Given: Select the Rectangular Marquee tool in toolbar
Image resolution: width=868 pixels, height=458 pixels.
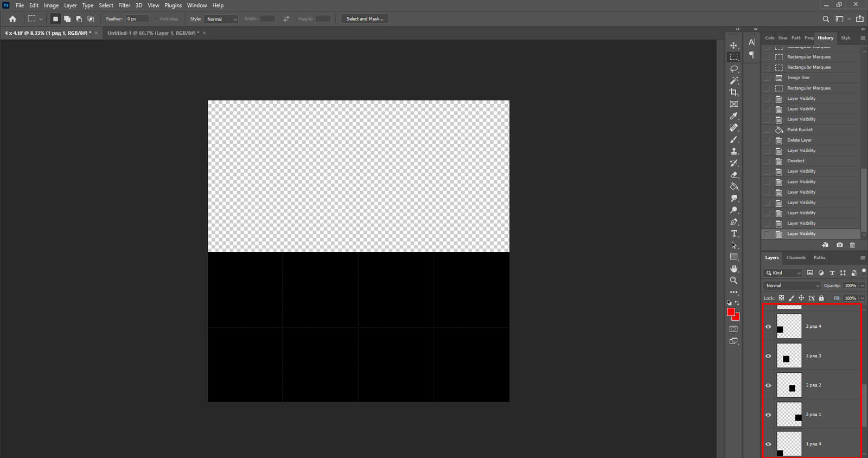Looking at the screenshot, I should (733, 57).
